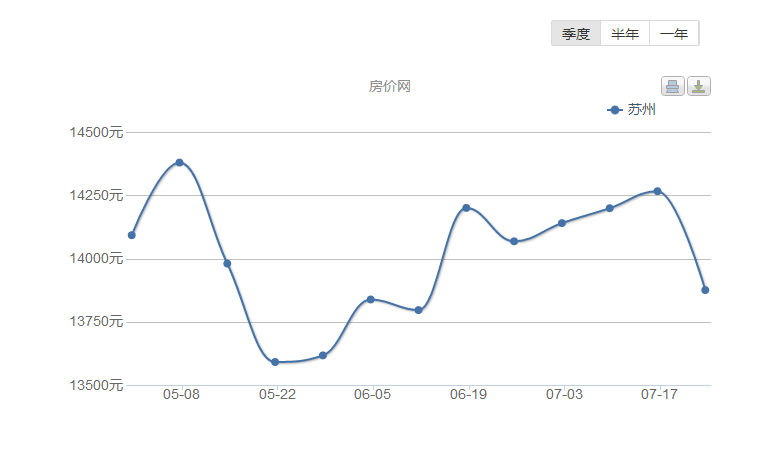
Task: Switch to the 季度 quarterly view
Action: pyautogui.click(x=576, y=33)
